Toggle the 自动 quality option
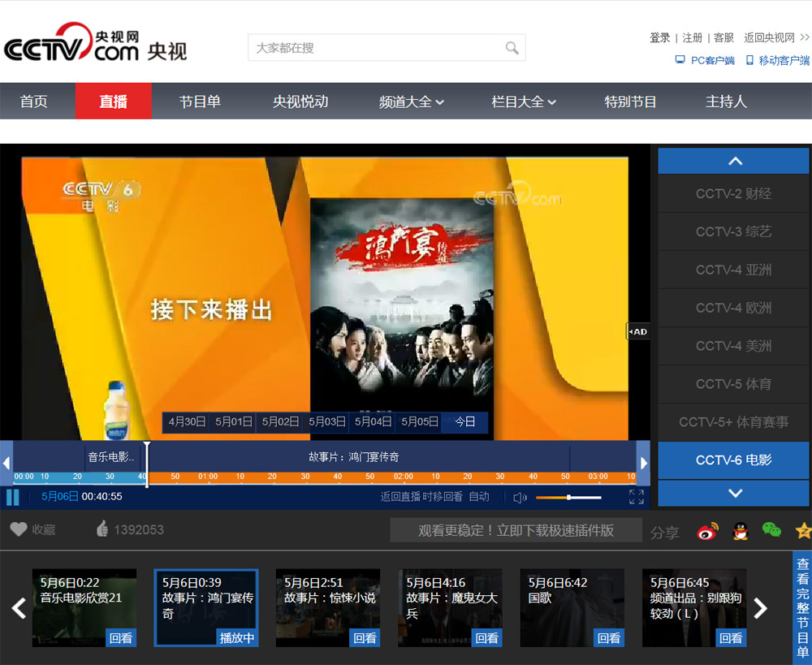This screenshot has width=812, height=665. coord(479,497)
